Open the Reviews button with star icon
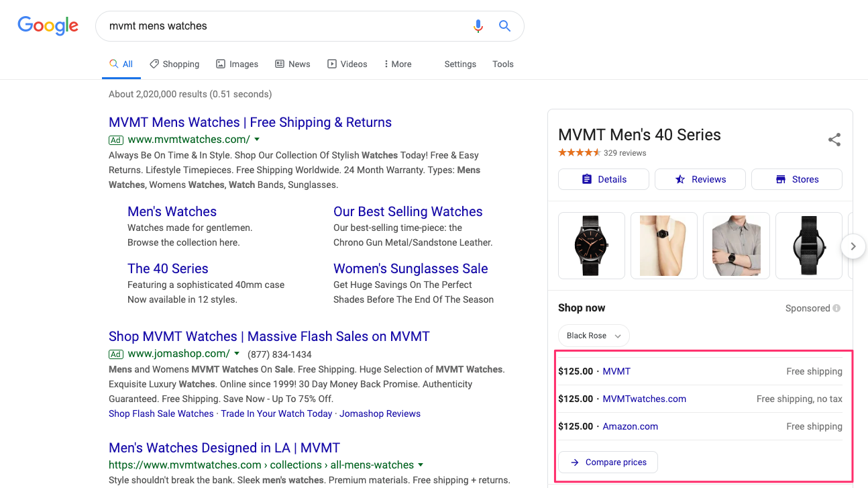This screenshot has height=488, width=868. [x=700, y=179]
